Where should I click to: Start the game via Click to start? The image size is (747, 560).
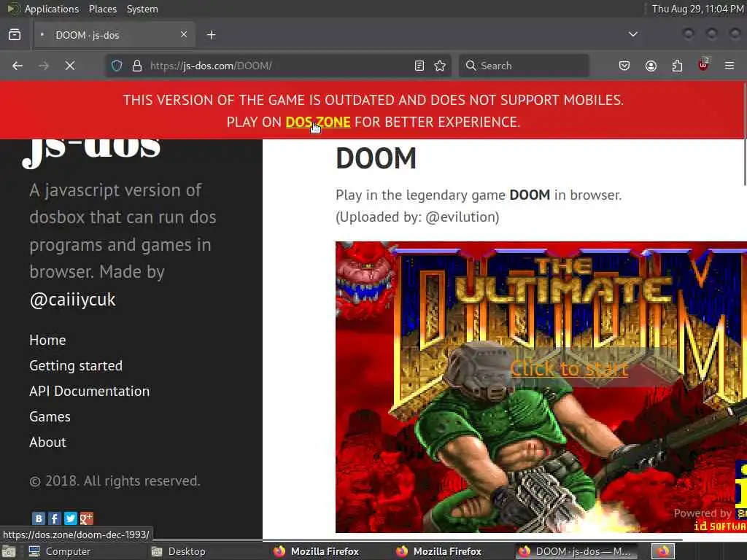(569, 369)
